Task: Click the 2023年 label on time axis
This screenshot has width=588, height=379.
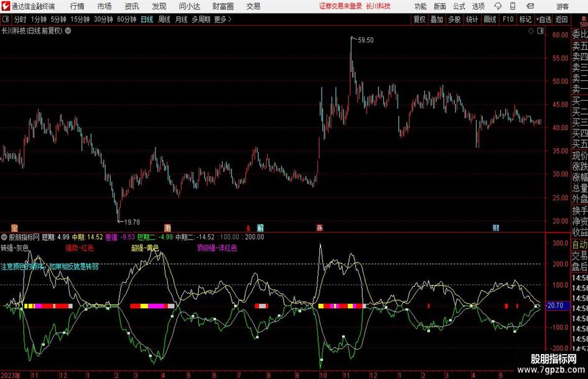Action: pyautogui.click(x=11, y=375)
